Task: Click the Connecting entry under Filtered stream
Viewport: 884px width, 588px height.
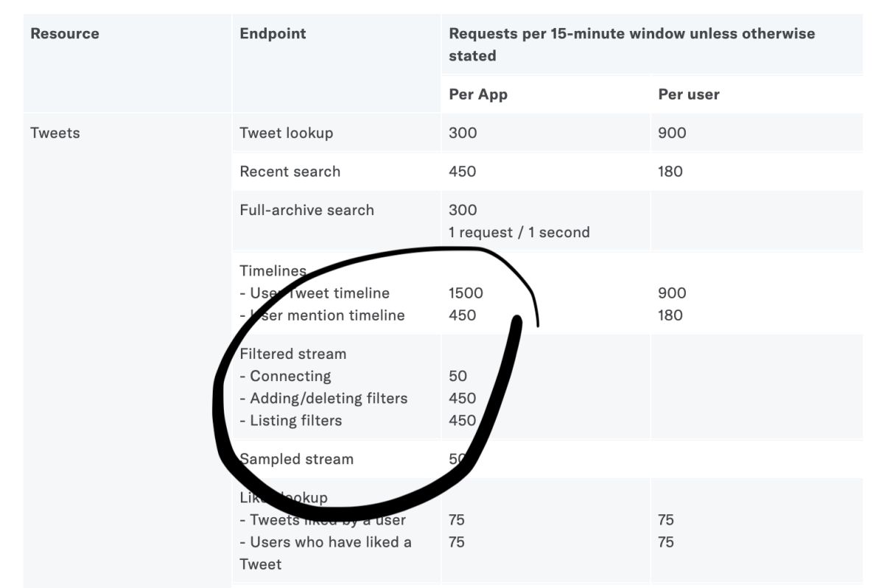Action: coord(286,376)
